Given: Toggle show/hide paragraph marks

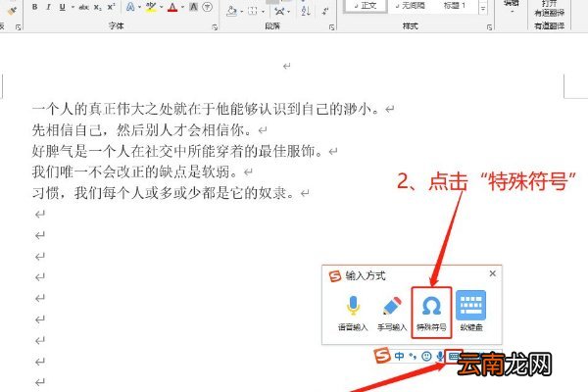Looking at the screenshot, I should pyautogui.click(x=325, y=11).
